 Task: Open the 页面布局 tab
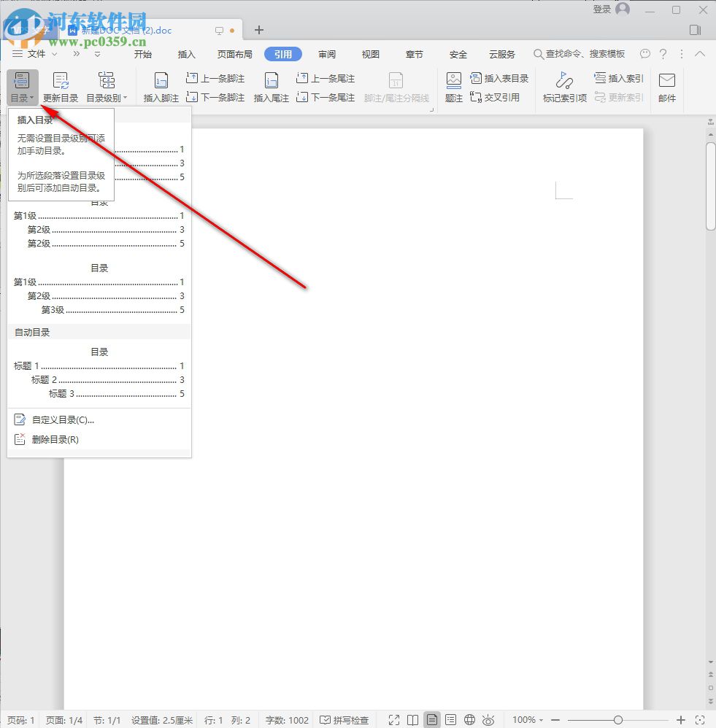coord(234,54)
